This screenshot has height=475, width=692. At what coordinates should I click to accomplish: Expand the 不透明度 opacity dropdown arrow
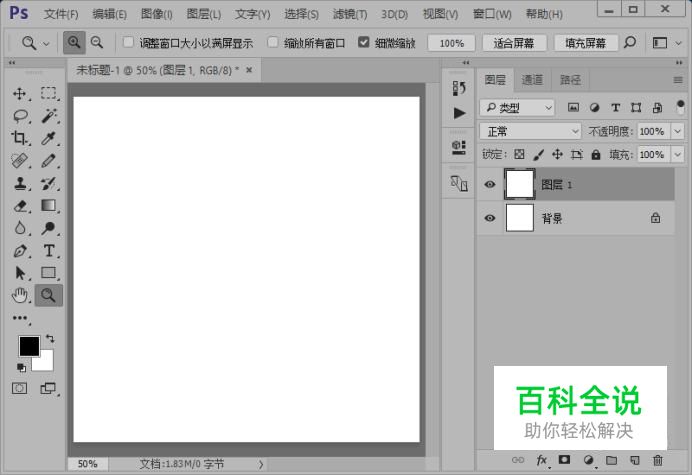pyautogui.click(x=677, y=131)
